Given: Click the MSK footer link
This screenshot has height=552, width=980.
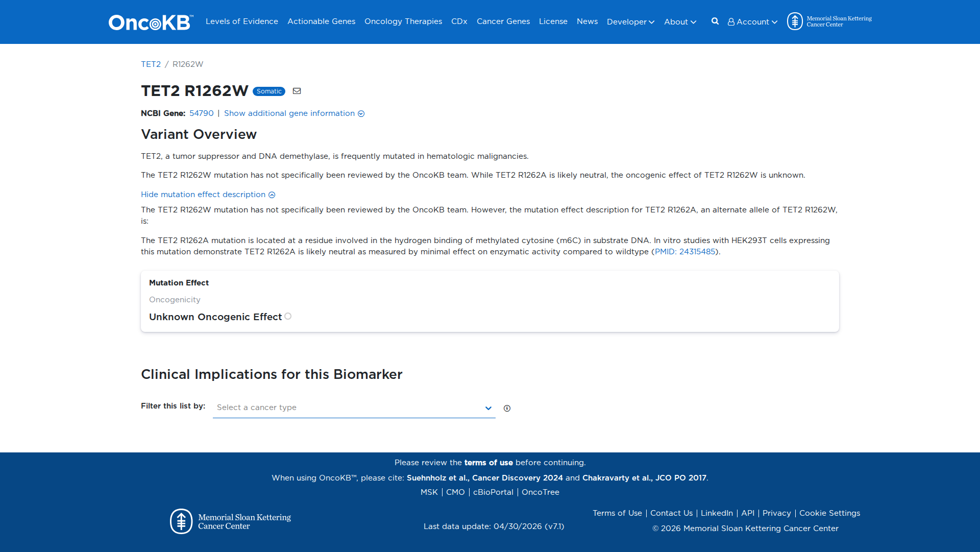Looking at the screenshot, I should pyautogui.click(x=429, y=492).
